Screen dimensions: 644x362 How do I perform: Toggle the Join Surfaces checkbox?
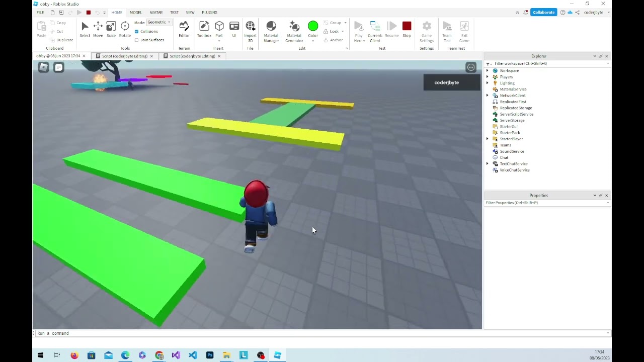coord(136,40)
